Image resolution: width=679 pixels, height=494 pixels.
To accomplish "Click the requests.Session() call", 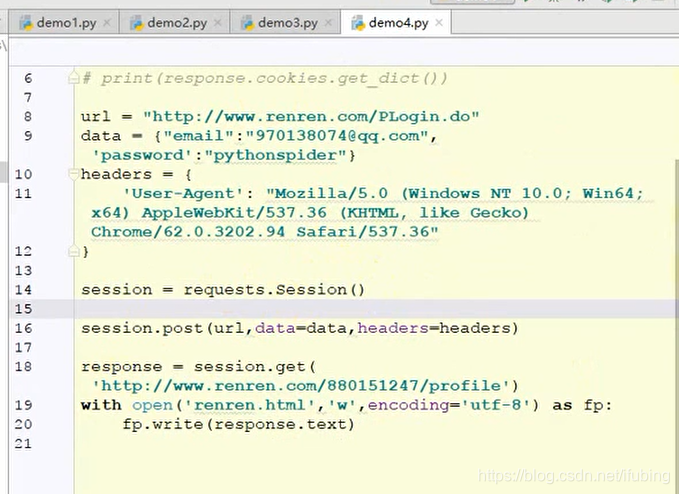I will [275, 290].
